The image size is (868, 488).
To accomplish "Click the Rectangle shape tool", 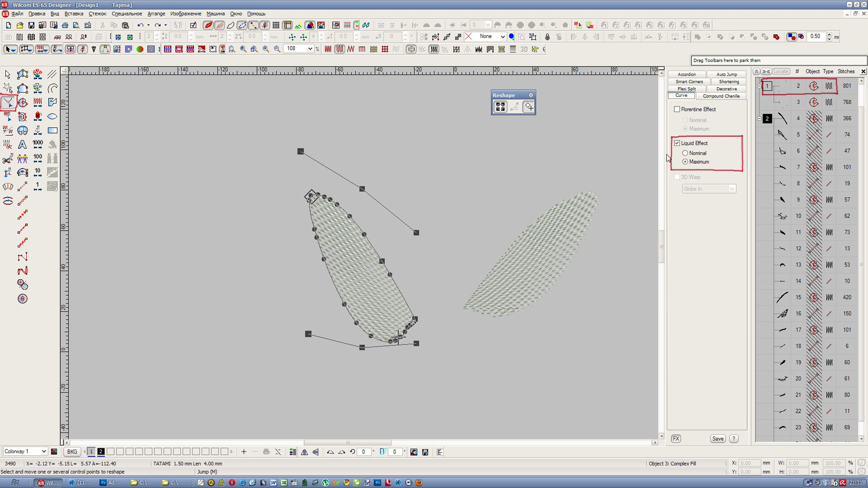I will point(53,131).
